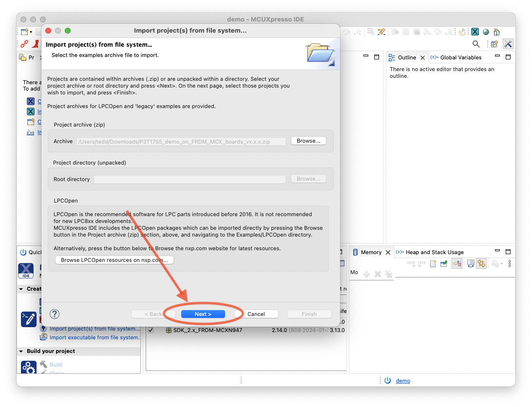532x407 pixels.
Task: Minimize the Outline panel
Action: click(x=497, y=56)
